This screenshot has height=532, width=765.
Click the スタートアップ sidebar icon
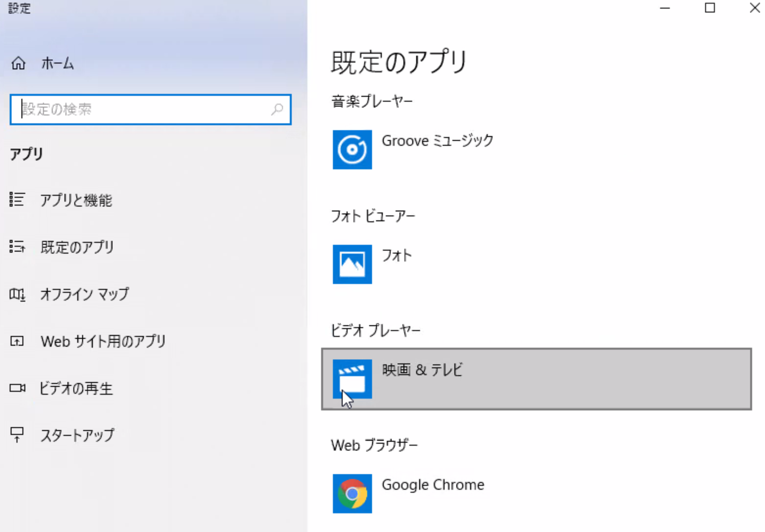click(17, 434)
